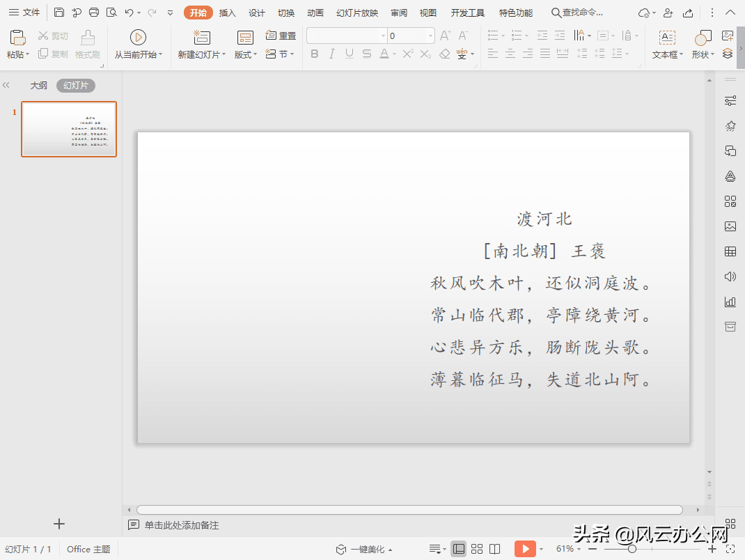Toggle bold formatting
The height and width of the screenshot is (560, 745).
pyautogui.click(x=315, y=53)
